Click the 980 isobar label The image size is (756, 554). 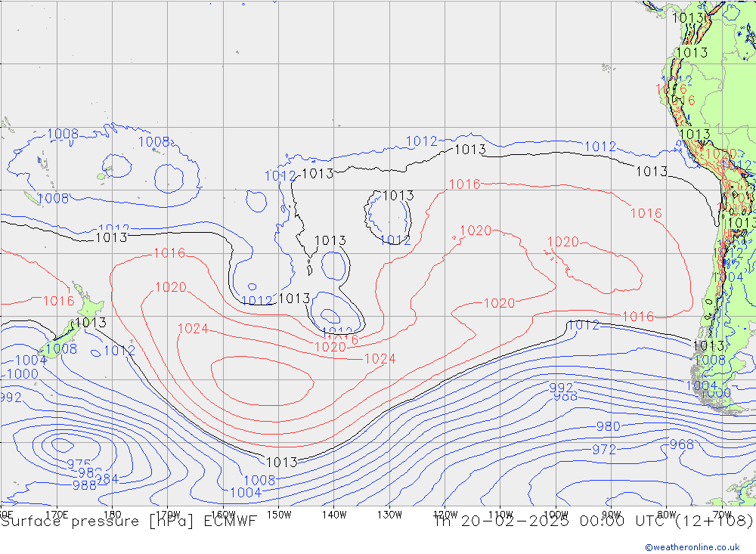609,426
